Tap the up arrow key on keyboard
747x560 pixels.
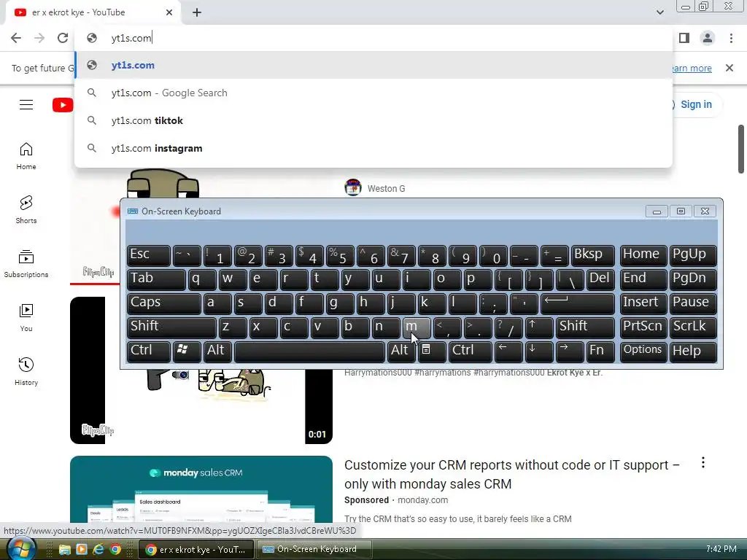[539, 327]
